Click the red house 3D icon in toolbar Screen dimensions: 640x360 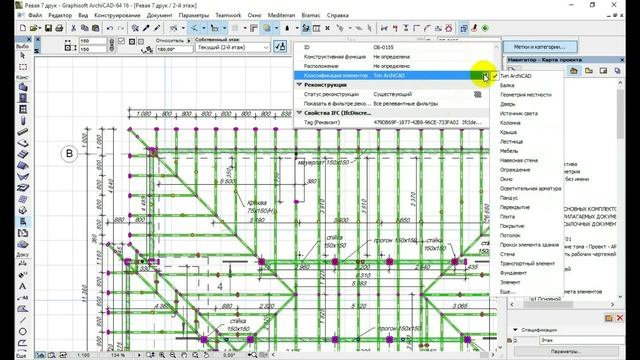point(449,28)
